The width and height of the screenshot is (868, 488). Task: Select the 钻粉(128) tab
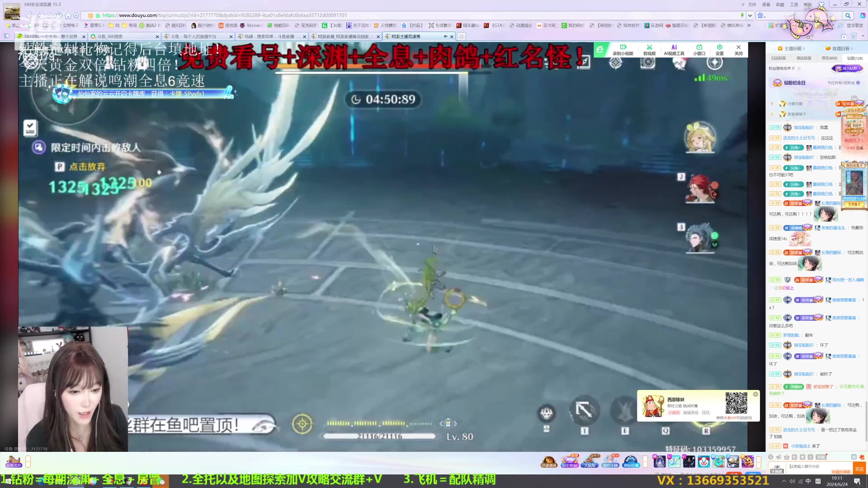coord(855,58)
